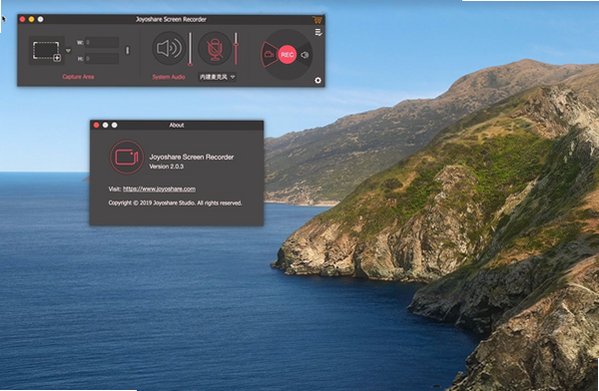This screenshot has width=599, height=391.
Task: Toggle the System Audio speaker icon
Action: click(x=169, y=48)
